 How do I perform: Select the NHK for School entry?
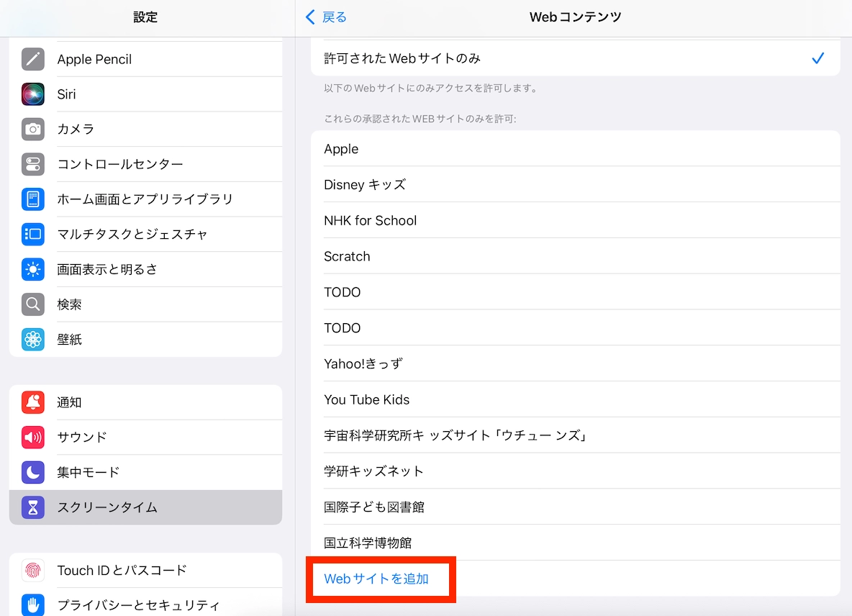click(576, 220)
